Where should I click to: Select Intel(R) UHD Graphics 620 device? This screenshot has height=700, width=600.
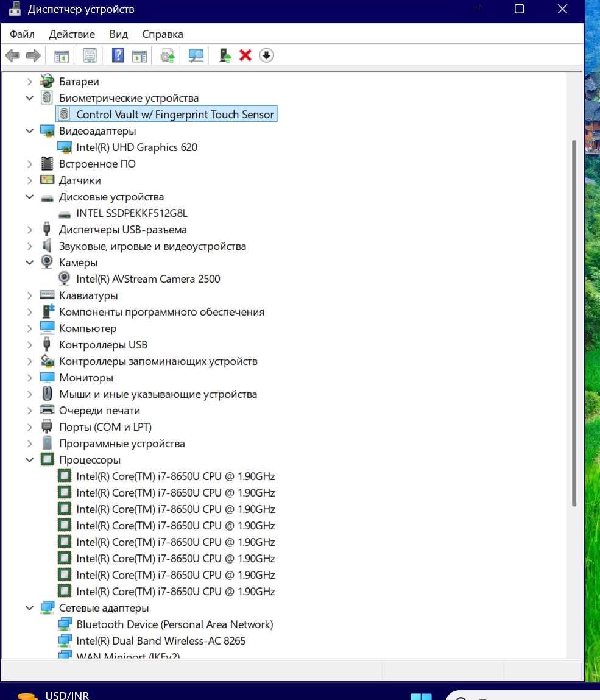[x=136, y=147]
